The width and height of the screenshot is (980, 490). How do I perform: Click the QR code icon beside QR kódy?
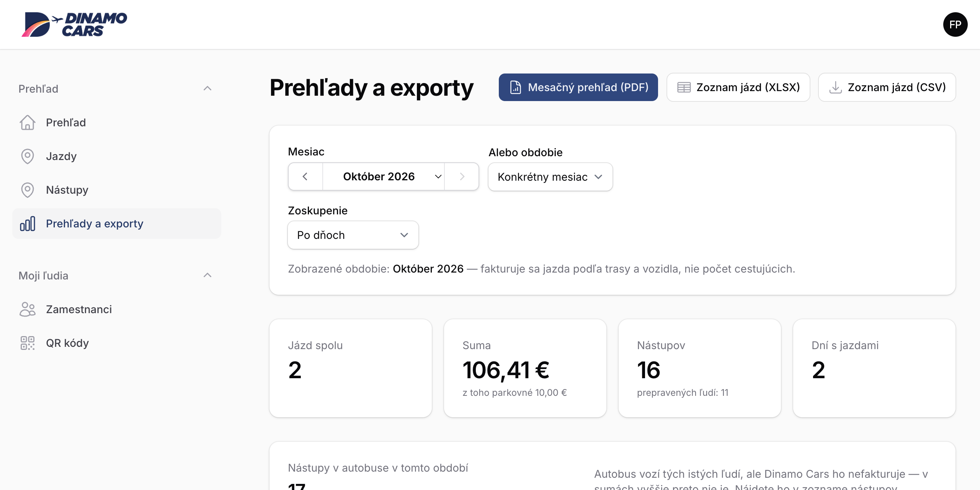point(28,343)
